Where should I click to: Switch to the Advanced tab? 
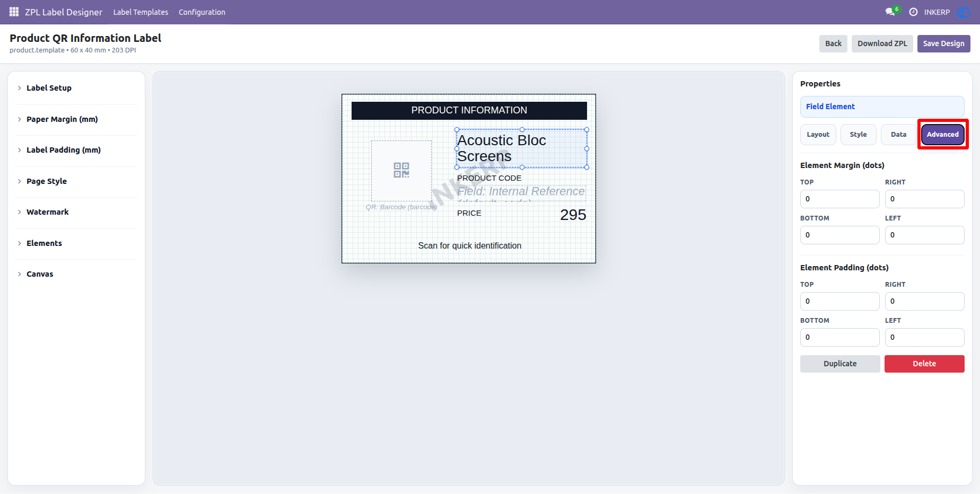[x=942, y=135]
